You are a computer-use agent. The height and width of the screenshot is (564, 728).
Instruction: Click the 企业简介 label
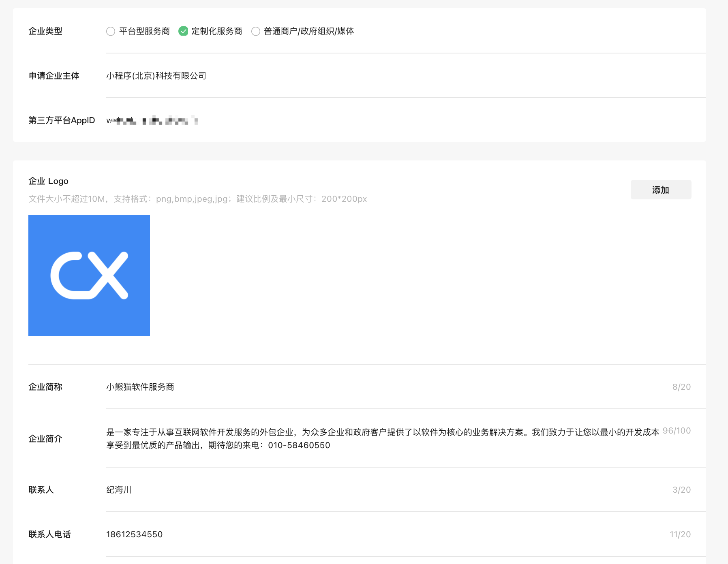pyautogui.click(x=45, y=439)
